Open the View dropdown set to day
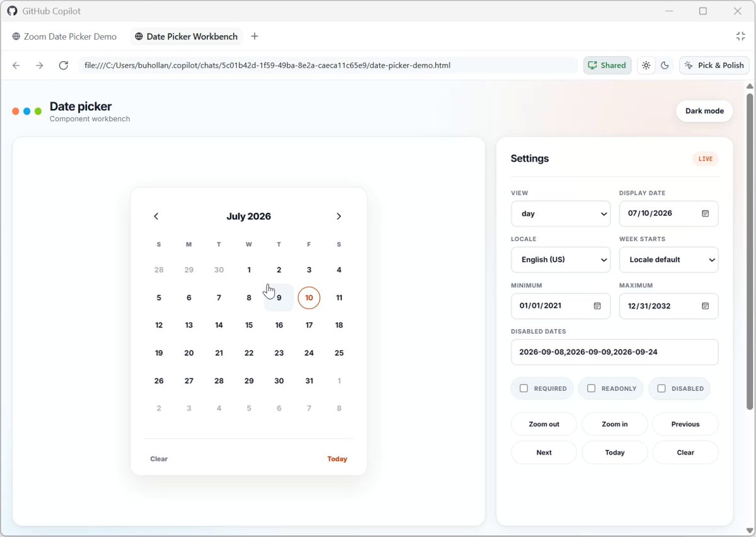The image size is (756, 537). [x=561, y=213]
